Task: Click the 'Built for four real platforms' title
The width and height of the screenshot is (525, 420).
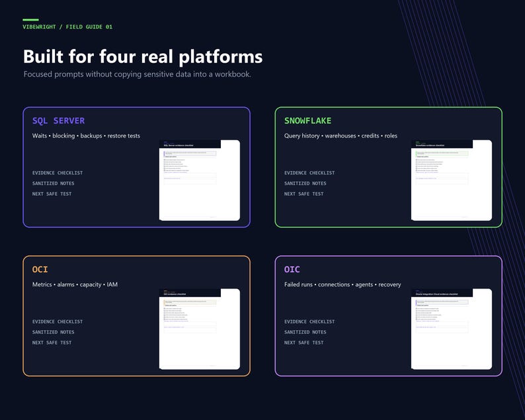Action: pyautogui.click(x=143, y=57)
